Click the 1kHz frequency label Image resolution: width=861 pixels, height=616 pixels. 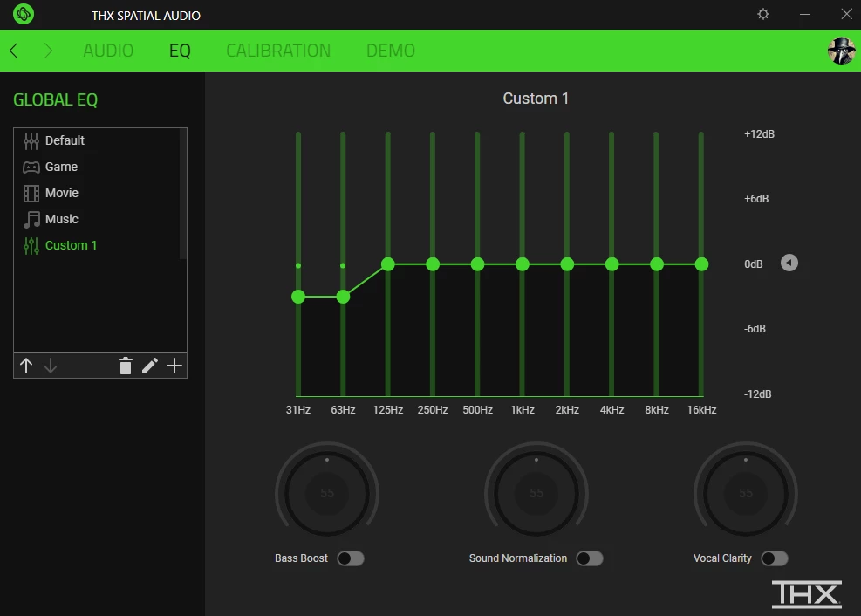[x=523, y=410]
